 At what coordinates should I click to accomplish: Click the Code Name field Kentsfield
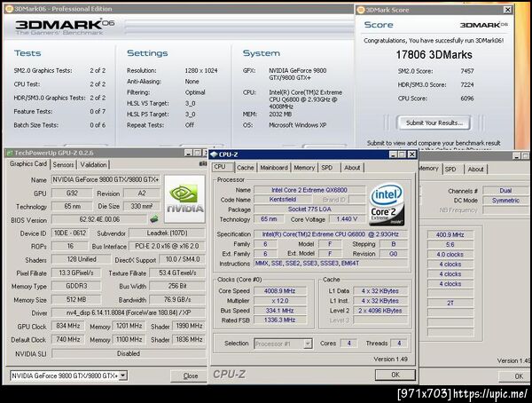(283, 200)
